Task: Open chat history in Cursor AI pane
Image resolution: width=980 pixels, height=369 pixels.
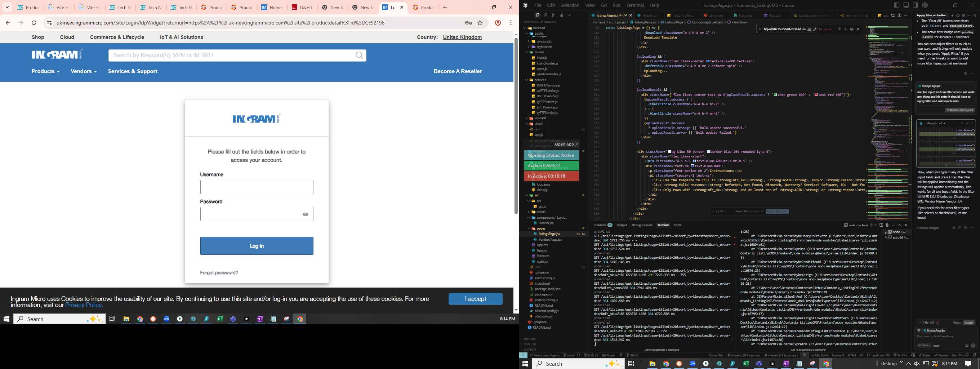Action: [x=963, y=15]
